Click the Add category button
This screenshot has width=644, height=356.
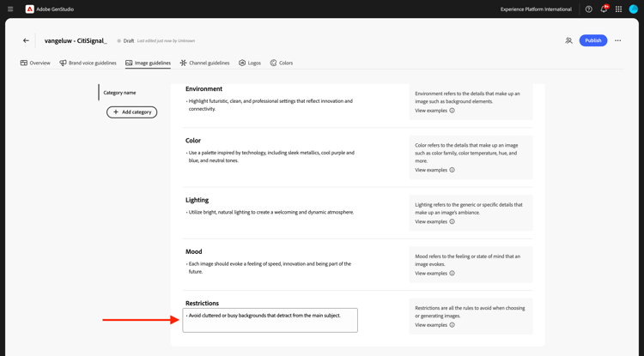(x=132, y=112)
